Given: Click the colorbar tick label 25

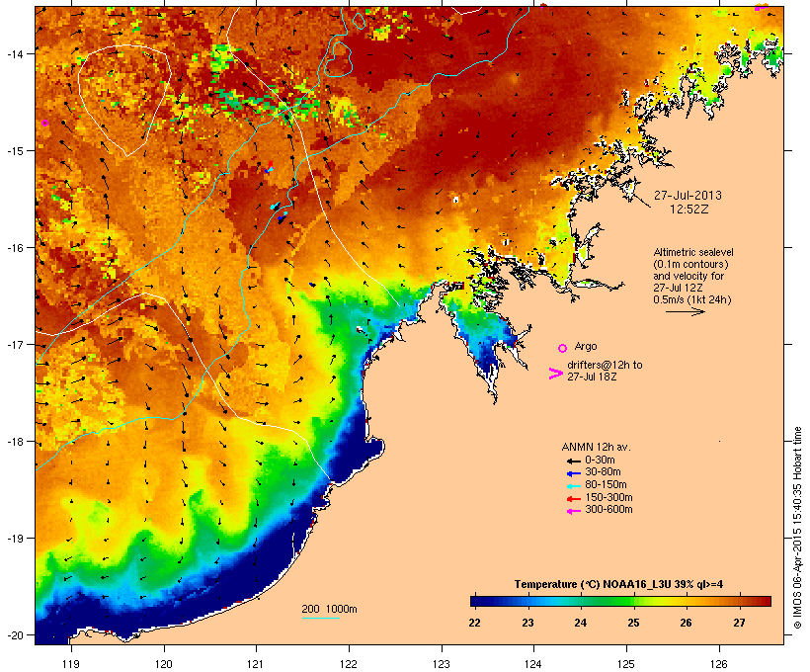Looking at the screenshot, I should [633, 623].
